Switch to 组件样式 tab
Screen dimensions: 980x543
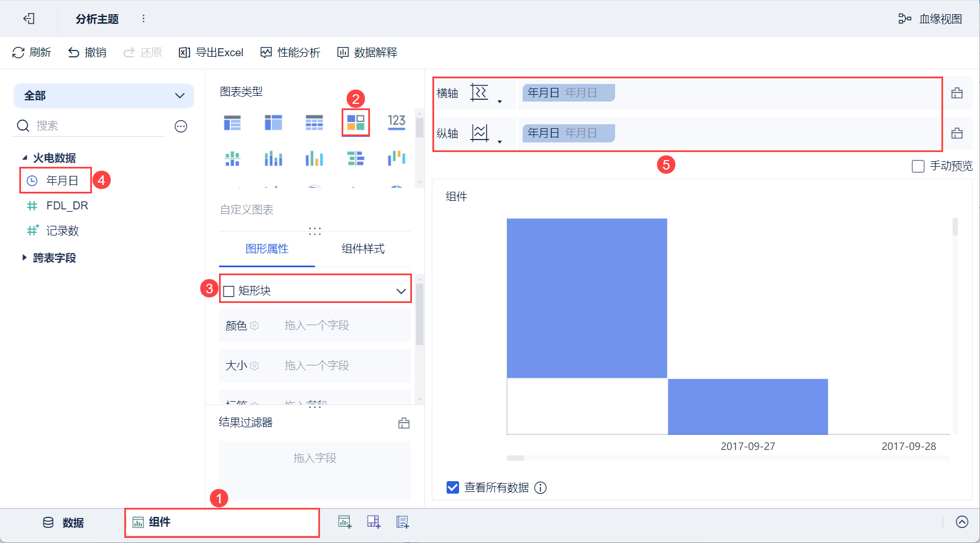[363, 249]
